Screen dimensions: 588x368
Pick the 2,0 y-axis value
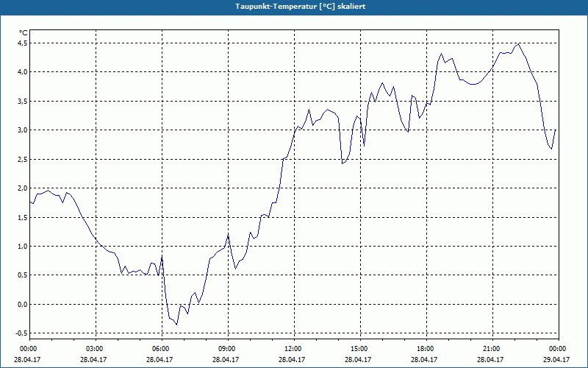click(x=23, y=188)
